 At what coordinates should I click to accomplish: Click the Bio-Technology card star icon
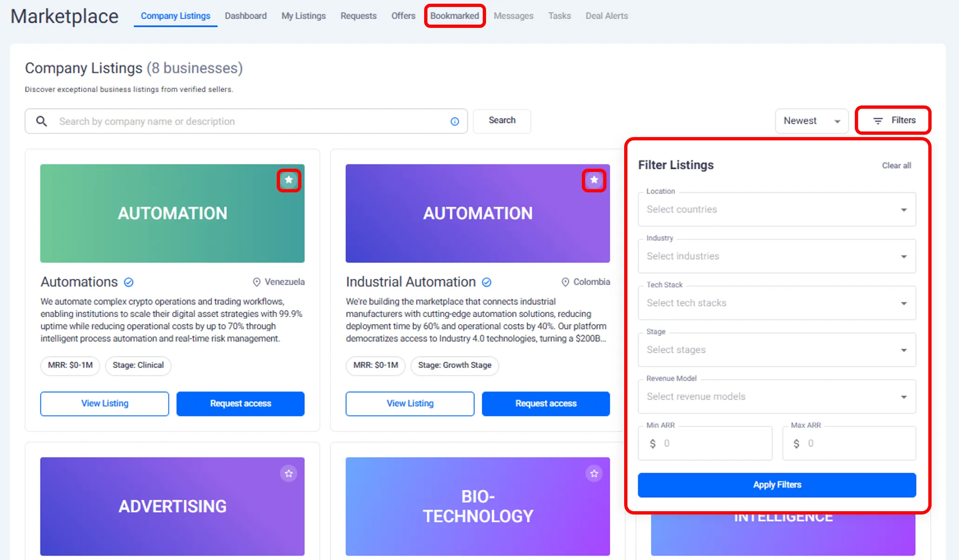[594, 474]
